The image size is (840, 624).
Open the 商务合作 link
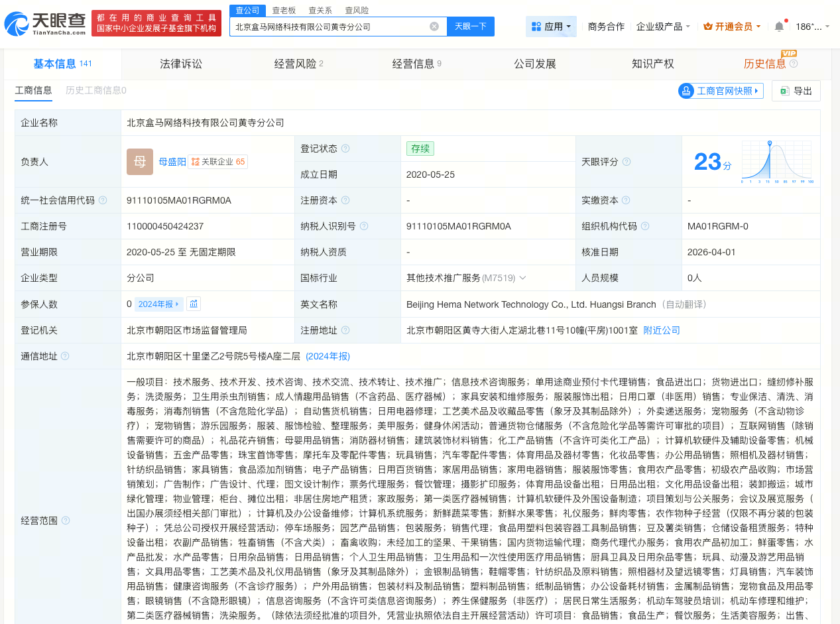point(606,27)
